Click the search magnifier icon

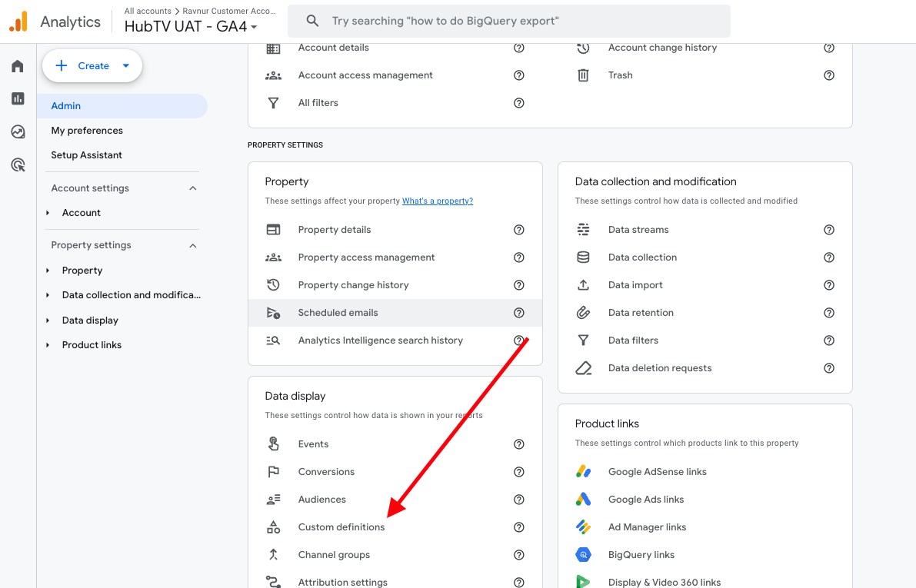click(x=312, y=21)
